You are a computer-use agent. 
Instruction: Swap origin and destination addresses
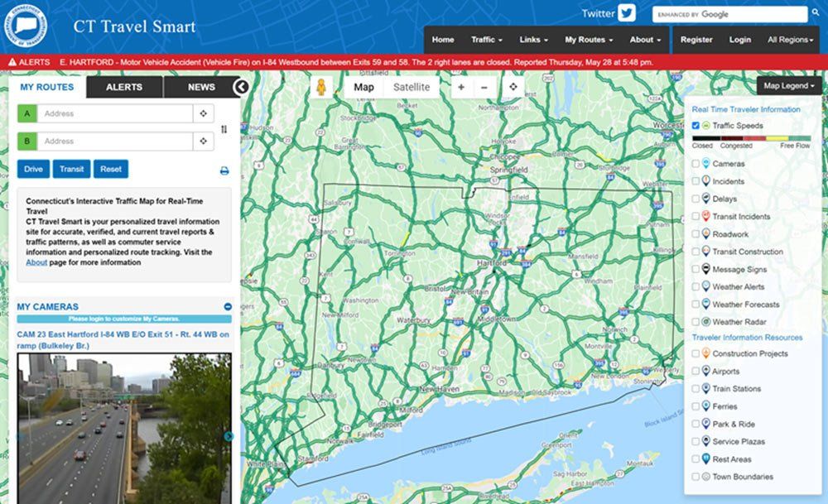224,129
